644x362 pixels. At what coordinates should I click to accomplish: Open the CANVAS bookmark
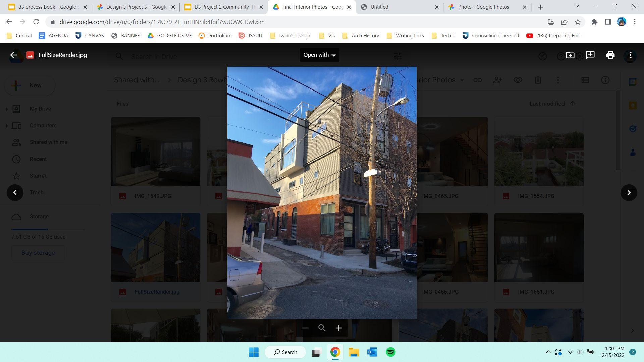pos(90,36)
